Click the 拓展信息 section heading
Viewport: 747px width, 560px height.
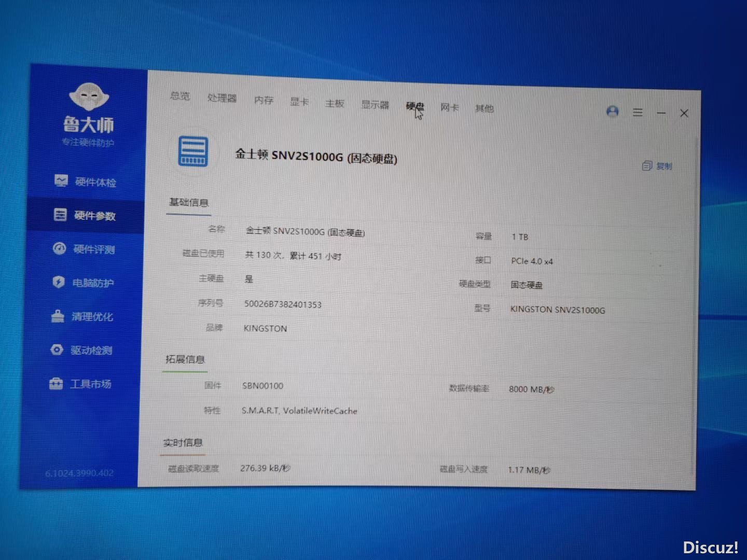click(x=185, y=359)
